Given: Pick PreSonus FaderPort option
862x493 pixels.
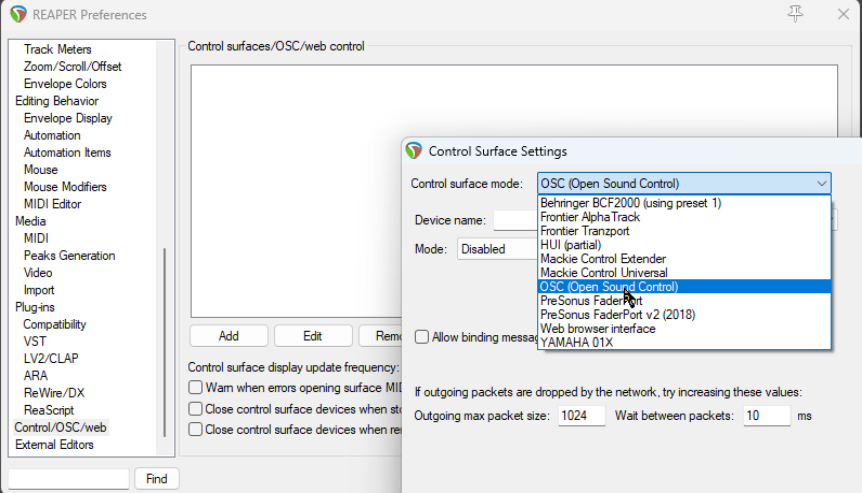Looking at the screenshot, I should coord(684,301).
